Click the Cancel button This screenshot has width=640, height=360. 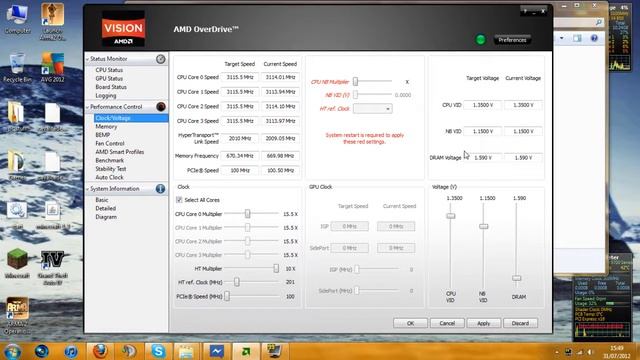pos(447,323)
